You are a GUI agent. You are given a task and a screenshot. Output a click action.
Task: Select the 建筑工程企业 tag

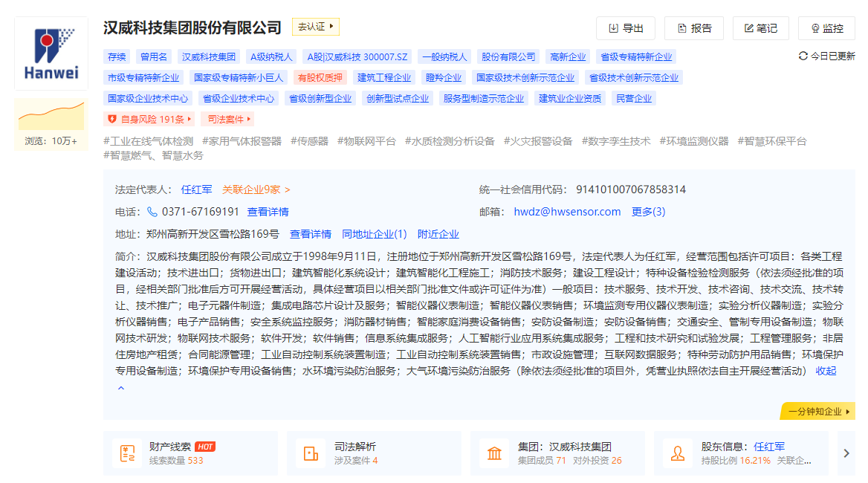384,78
